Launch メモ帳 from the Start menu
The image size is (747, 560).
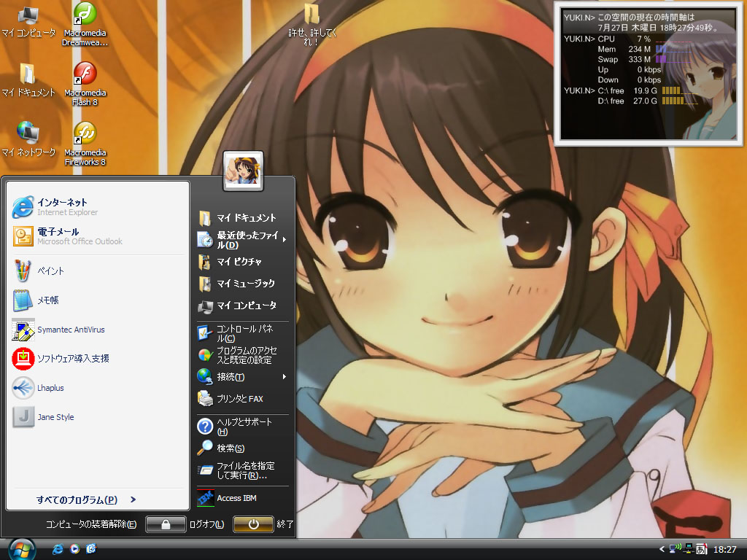click(x=98, y=300)
